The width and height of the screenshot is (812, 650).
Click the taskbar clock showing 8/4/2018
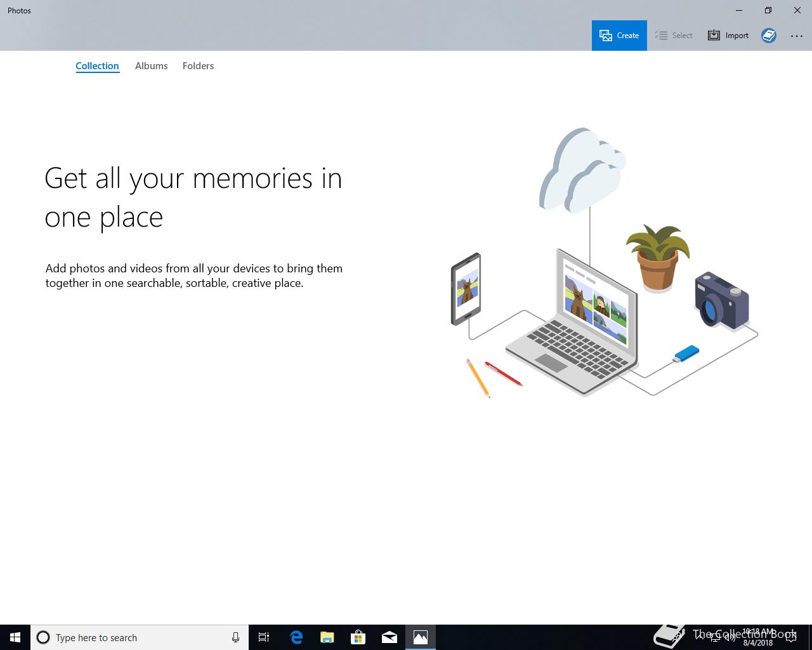click(758, 637)
